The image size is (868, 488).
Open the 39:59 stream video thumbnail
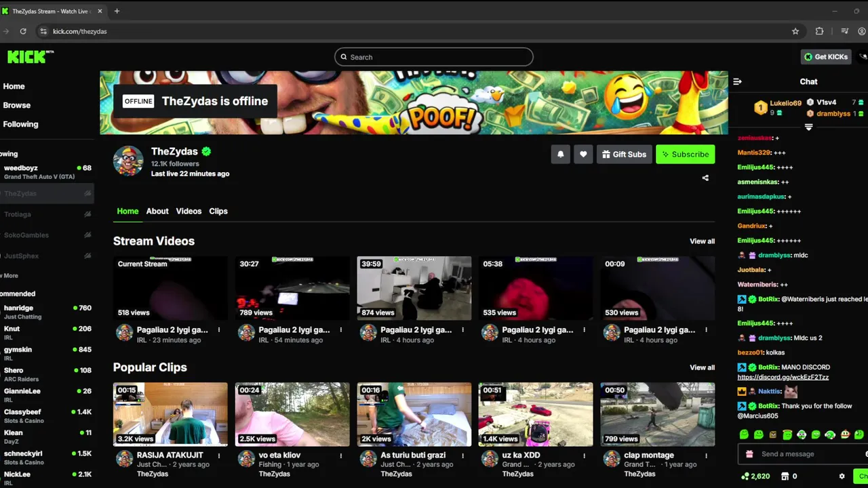click(414, 288)
